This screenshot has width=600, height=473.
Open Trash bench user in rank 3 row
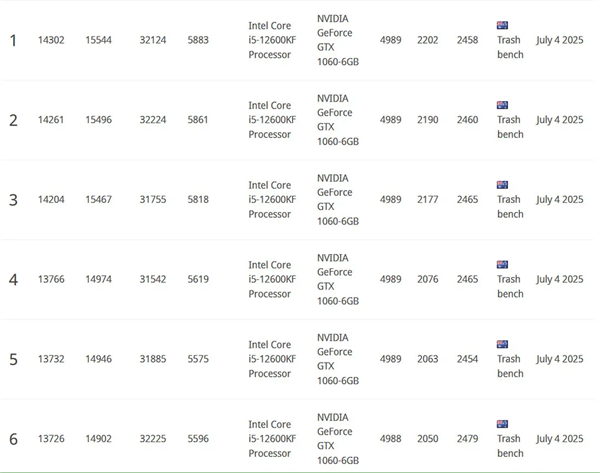[x=510, y=207]
